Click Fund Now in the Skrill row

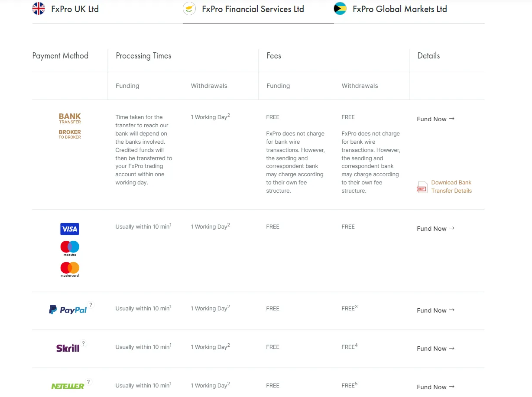(x=436, y=349)
